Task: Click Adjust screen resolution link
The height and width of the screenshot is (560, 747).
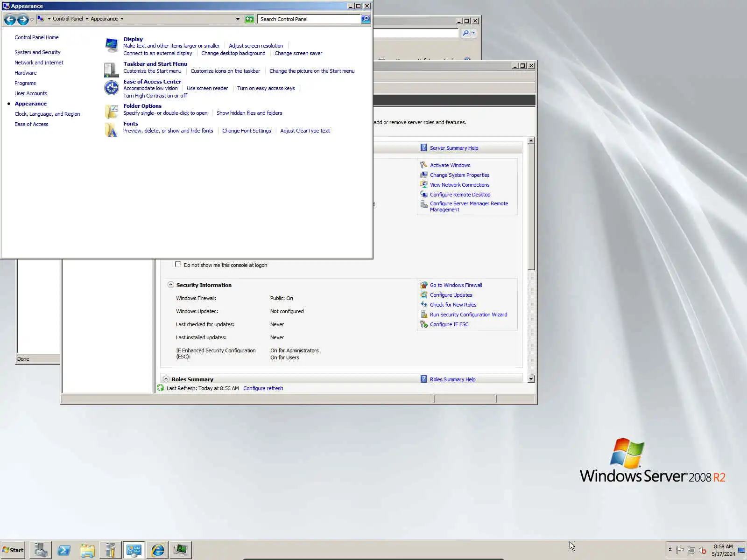Action: pyautogui.click(x=256, y=46)
